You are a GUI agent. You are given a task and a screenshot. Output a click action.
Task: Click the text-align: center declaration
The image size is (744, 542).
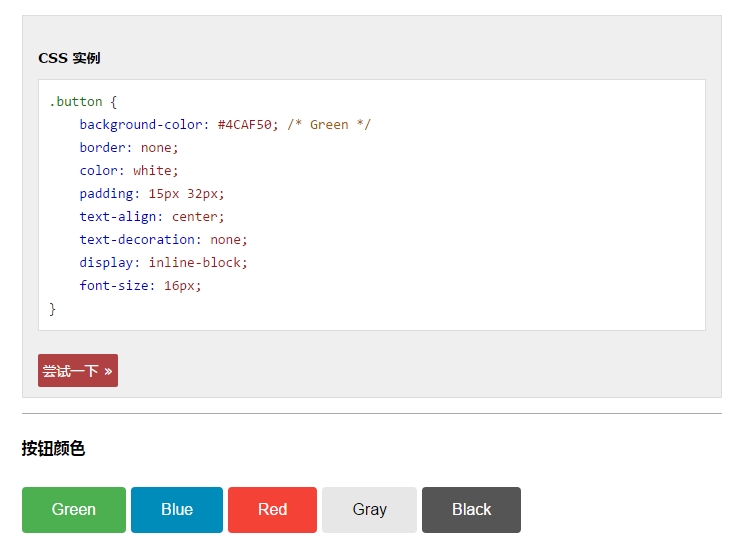(x=152, y=217)
